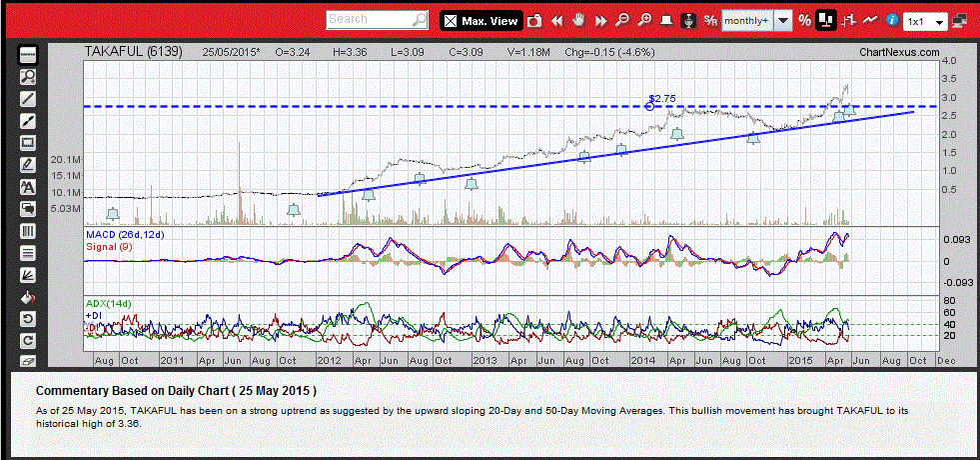Viewport: 980px width, 460px height.
Task: Click the multi-monitor icon at the toolbar end
Action: [x=961, y=21]
